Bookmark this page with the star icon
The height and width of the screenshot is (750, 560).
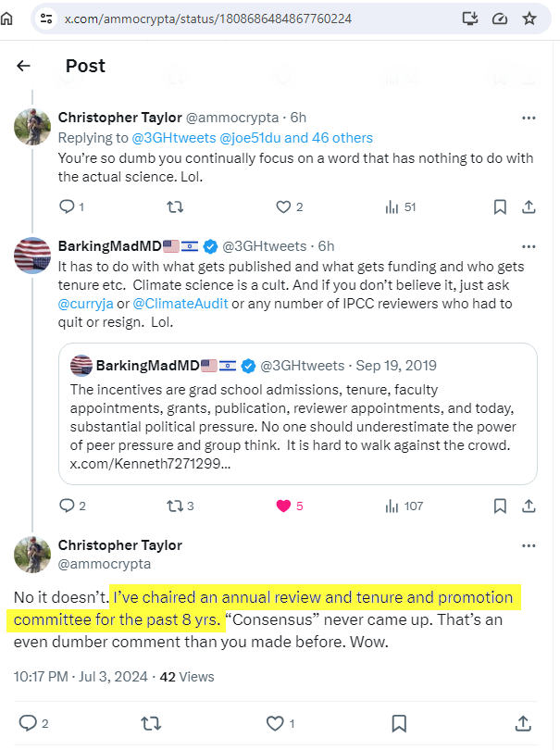[529, 19]
